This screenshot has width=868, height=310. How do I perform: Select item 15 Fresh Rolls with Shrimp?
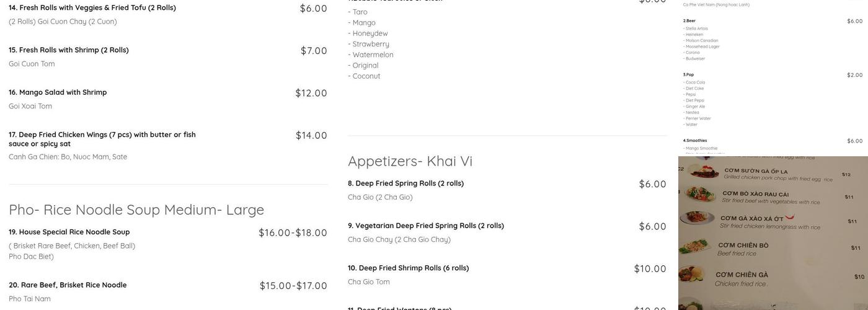click(x=69, y=50)
